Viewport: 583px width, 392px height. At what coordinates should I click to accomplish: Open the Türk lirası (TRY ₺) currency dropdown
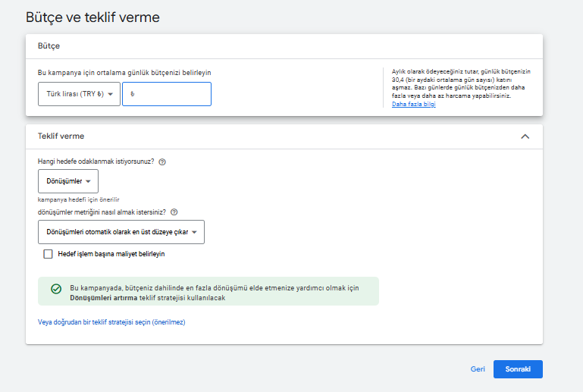79,94
